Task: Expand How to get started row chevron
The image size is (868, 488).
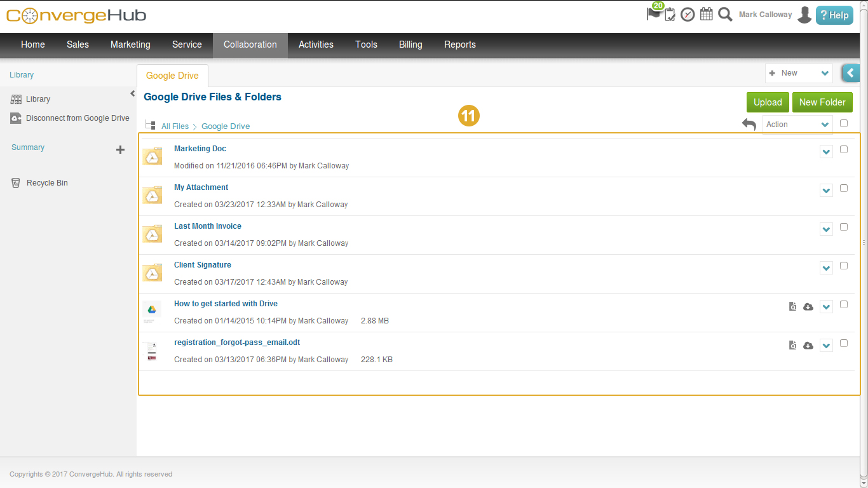Action: point(826,307)
